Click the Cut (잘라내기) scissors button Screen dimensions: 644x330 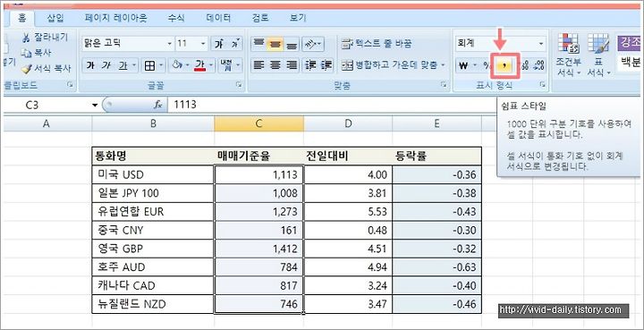coord(46,38)
